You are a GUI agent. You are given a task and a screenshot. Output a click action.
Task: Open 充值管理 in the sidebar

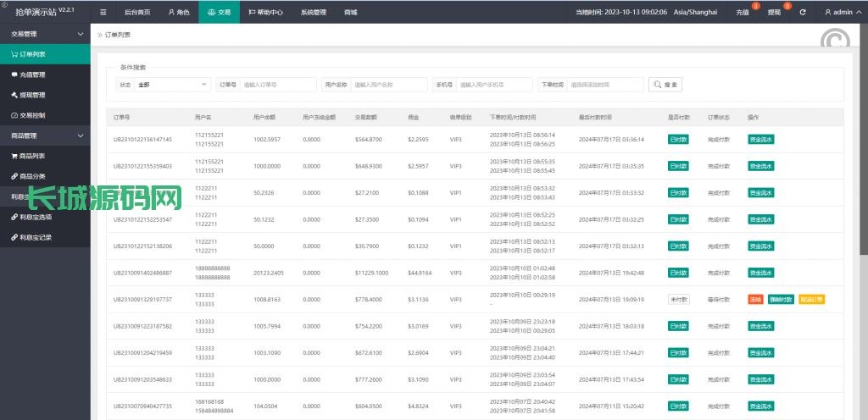click(x=32, y=75)
